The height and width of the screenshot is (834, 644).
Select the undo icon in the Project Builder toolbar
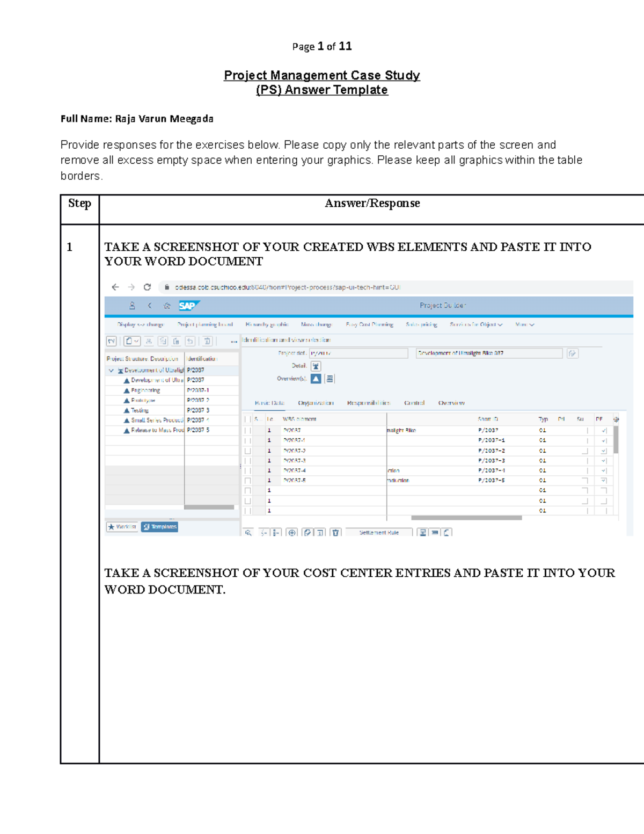(190, 342)
